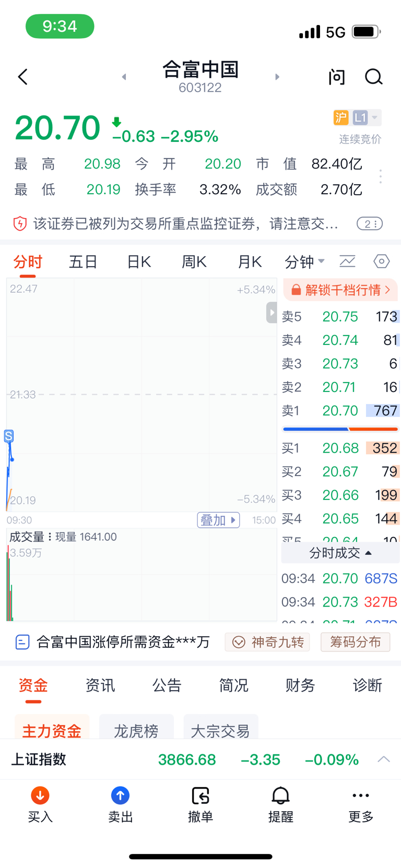This screenshot has height=868, width=401.
Task: Open the 神奇九转 indicator button
Action: click(267, 642)
